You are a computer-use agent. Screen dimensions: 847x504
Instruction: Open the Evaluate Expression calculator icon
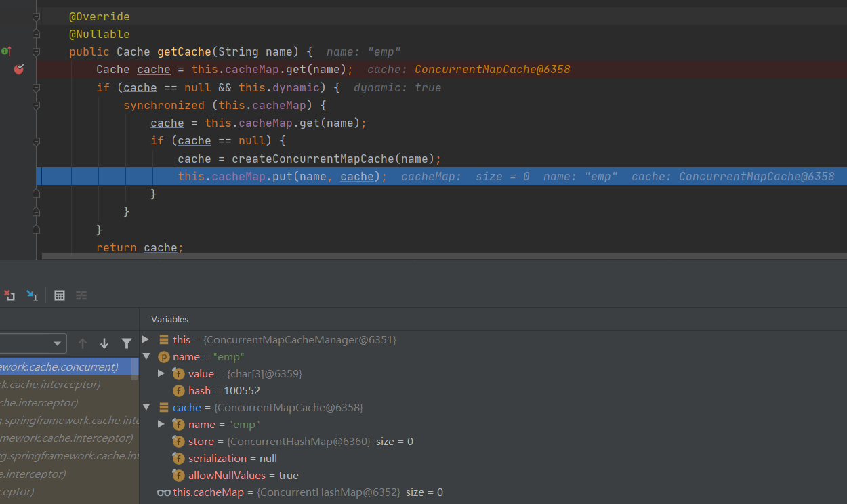click(x=60, y=295)
